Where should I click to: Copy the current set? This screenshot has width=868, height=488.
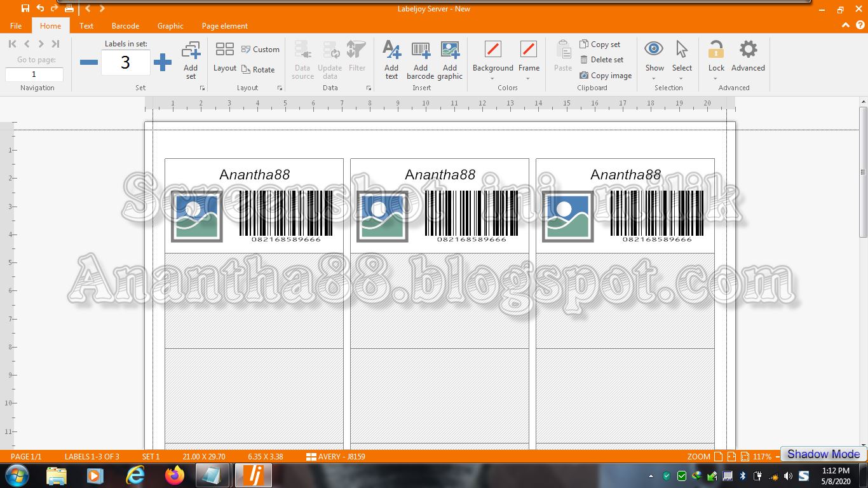[600, 44]
